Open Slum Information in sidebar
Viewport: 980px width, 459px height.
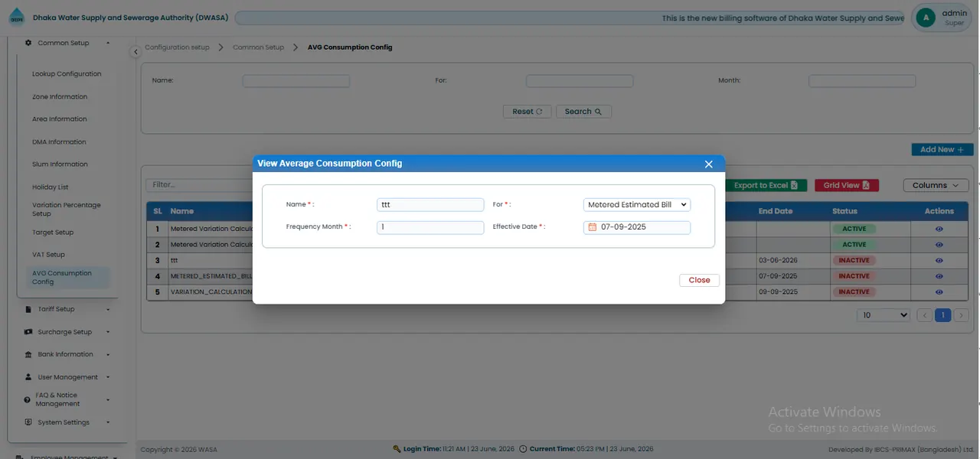click(60, 164)
